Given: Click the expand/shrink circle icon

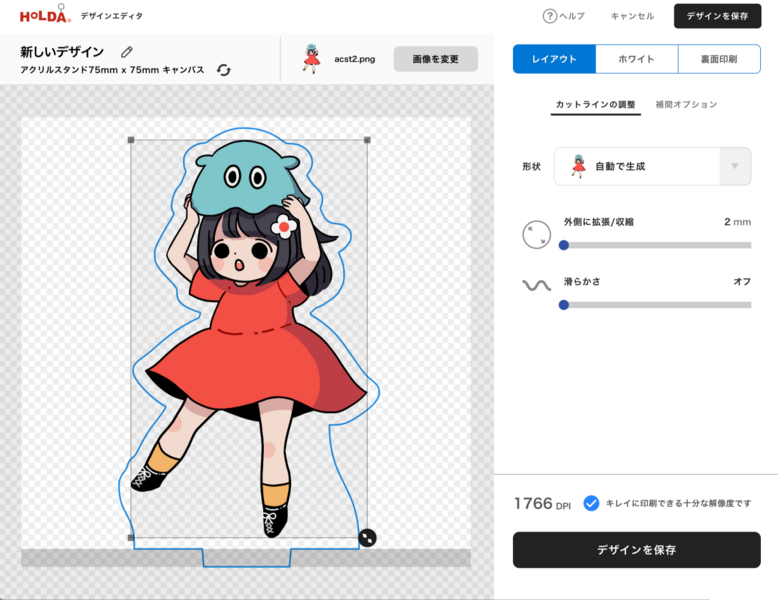Looking at the screenshot, I should click(x=536, y=234).
